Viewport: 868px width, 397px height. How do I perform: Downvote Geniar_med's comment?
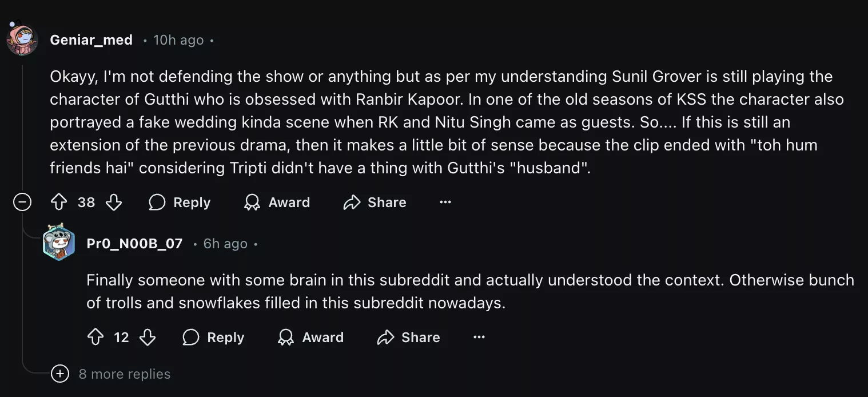[114, 203]
